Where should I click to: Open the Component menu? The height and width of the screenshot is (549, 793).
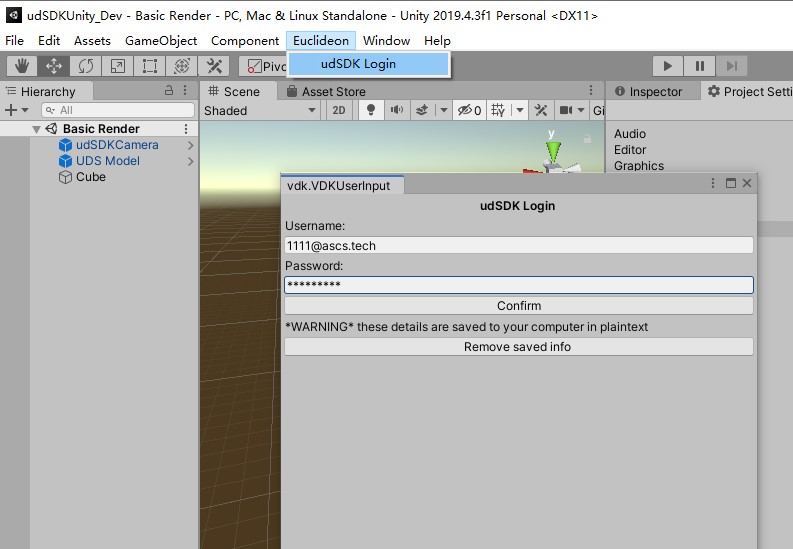click(245, 40)
